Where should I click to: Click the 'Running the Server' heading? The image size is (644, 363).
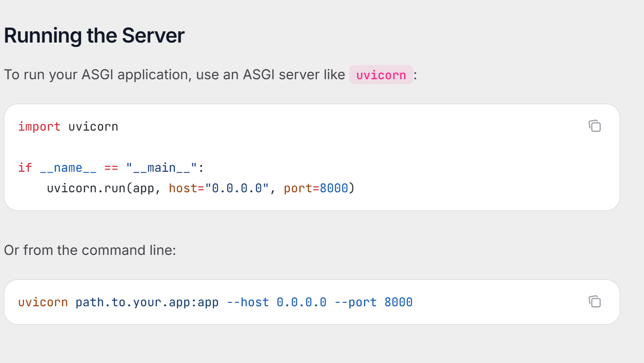click(x=94, y=36)
